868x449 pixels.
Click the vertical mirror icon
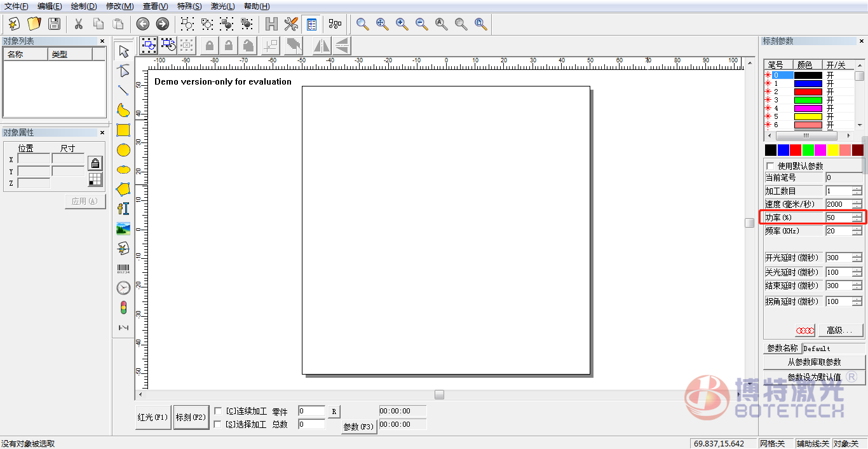(x=342, y=45)
